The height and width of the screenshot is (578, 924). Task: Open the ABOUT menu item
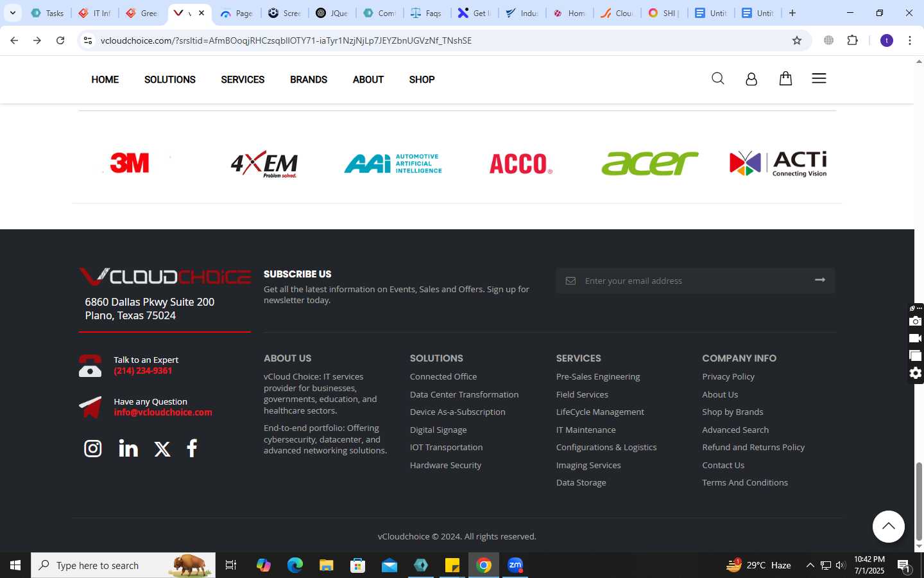(x=368, y=80)
